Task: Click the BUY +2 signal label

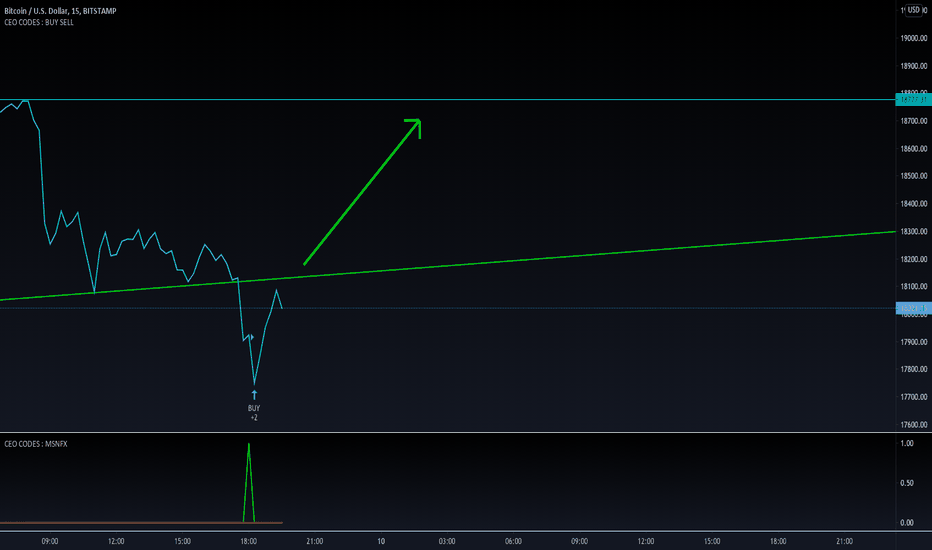Action: [x=254, y=413]
